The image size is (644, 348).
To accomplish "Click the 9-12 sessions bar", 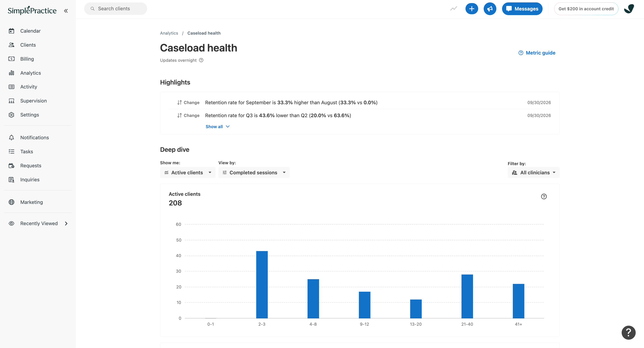I will coord(364,305).
